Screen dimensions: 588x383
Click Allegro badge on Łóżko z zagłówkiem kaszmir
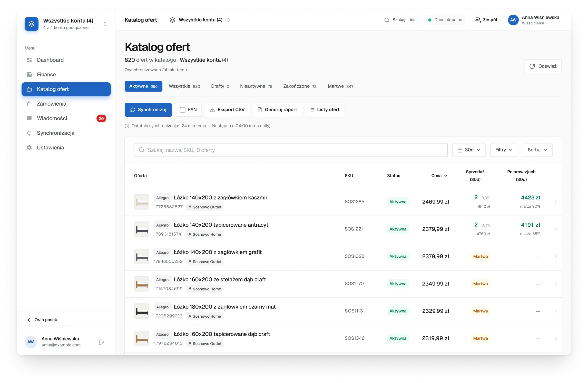(162, 198)
